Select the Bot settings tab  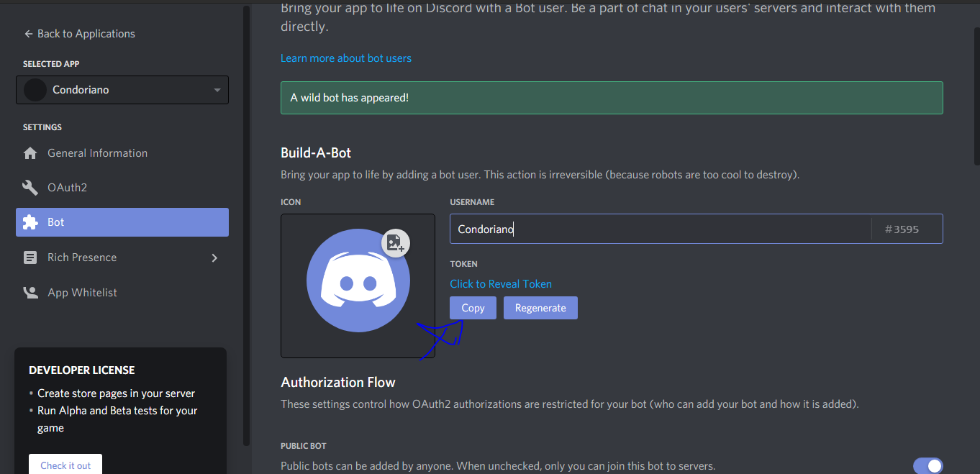pos(122,222)
